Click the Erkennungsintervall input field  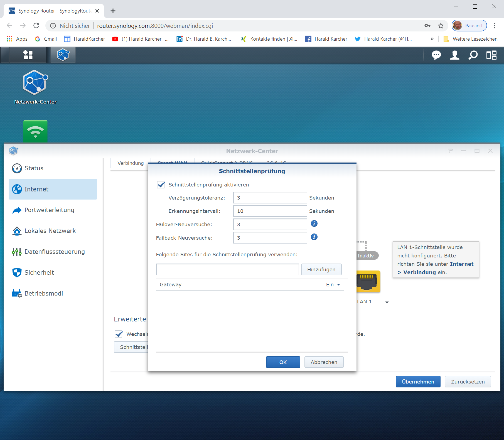click(x=270, y=211)
